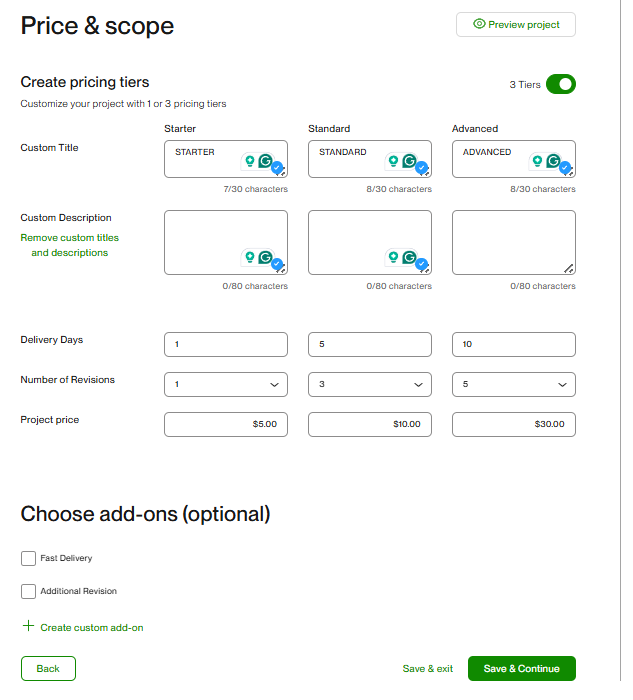Screen dimensions: 633x700
Task: Click Standard Delivery Days field showing 5
Action: [x=370, y=344]
